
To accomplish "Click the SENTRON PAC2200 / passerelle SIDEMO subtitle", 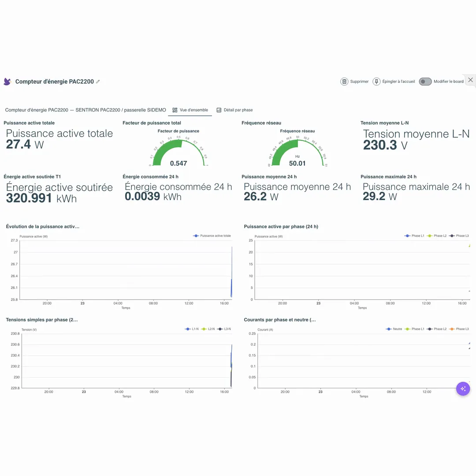I will pyautogui.click(x=121, y=110).
